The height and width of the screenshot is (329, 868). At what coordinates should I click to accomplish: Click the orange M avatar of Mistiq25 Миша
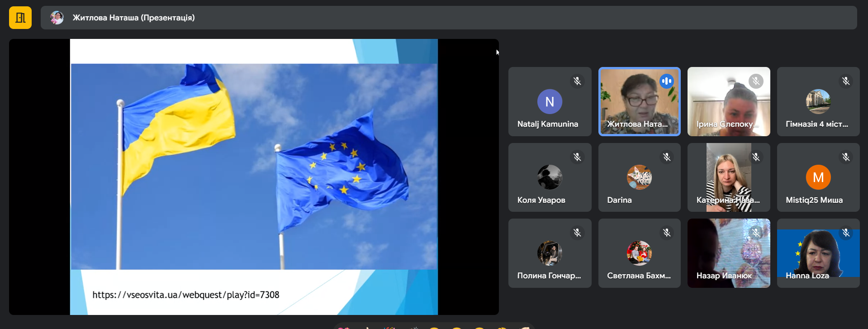[818, 177]
